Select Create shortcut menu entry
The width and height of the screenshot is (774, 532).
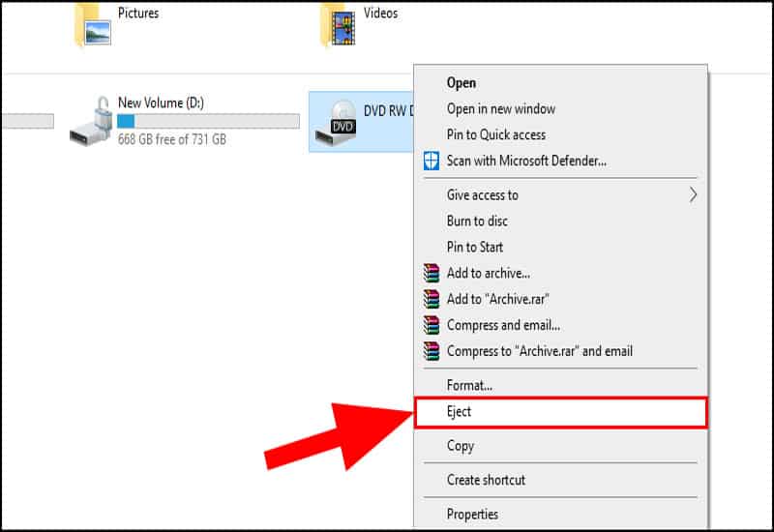click(x=486, y=480)
